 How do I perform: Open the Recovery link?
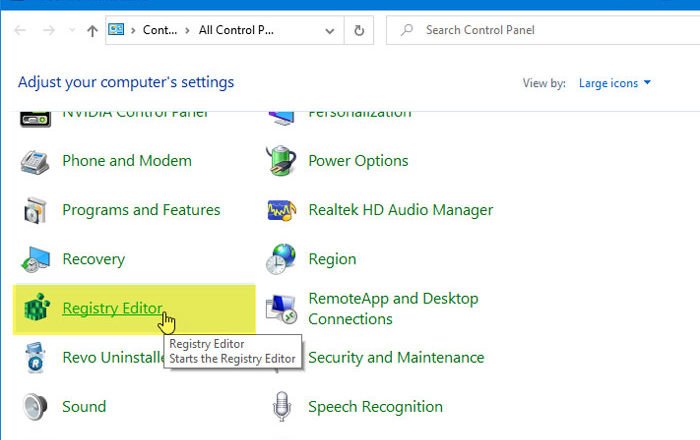[x=93, y=259]
